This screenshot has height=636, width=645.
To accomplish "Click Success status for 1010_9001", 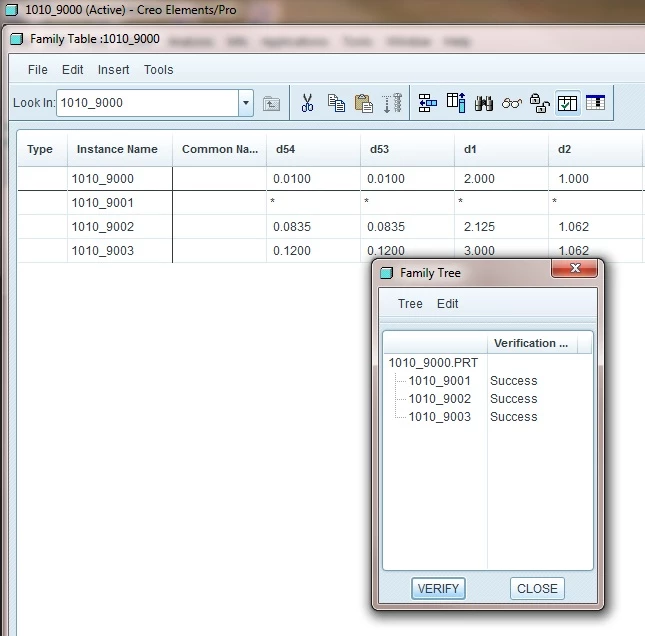I will coord(514,381).
